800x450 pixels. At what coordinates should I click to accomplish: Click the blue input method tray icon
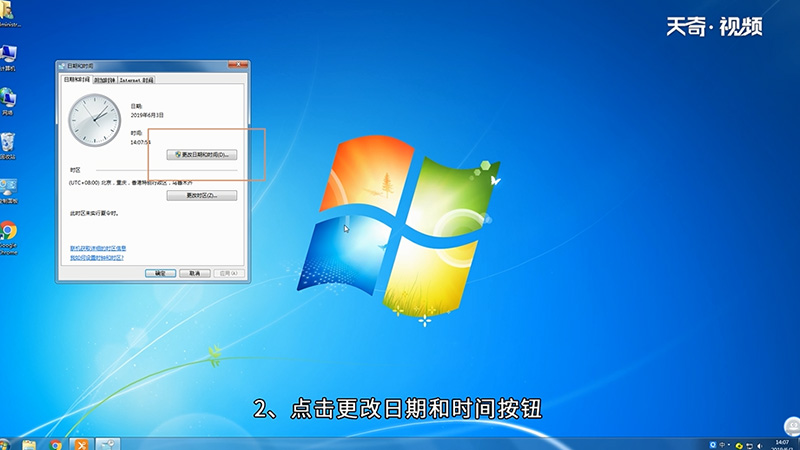[713, 445]
